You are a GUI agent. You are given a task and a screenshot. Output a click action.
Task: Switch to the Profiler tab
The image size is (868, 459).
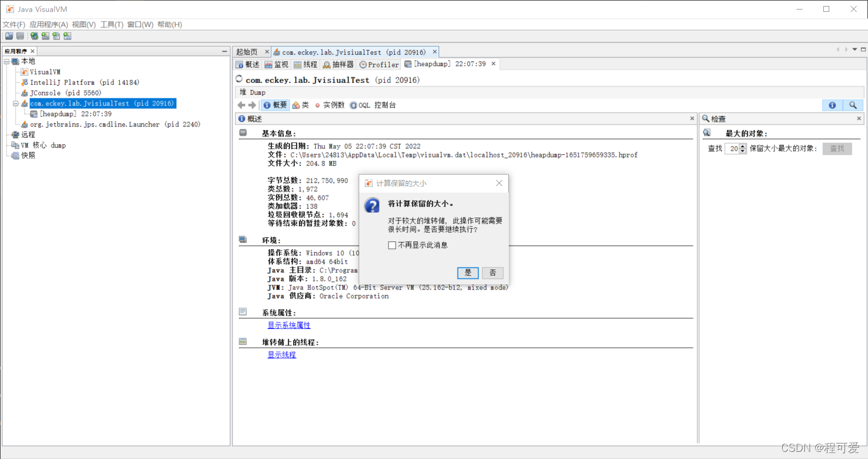[x=379, y=64]
